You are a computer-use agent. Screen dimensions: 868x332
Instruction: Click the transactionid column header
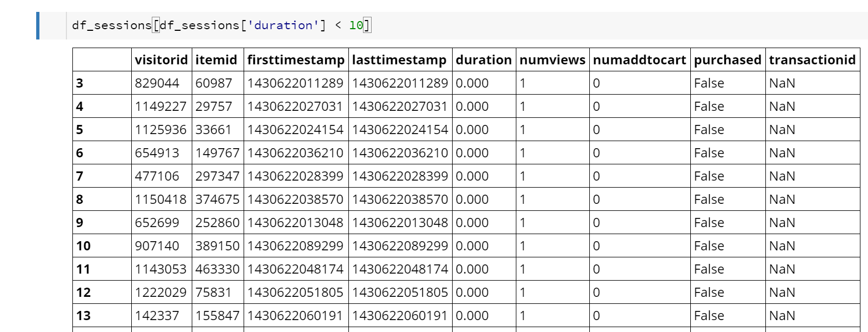pyautogui.click(x=812, y=60)
